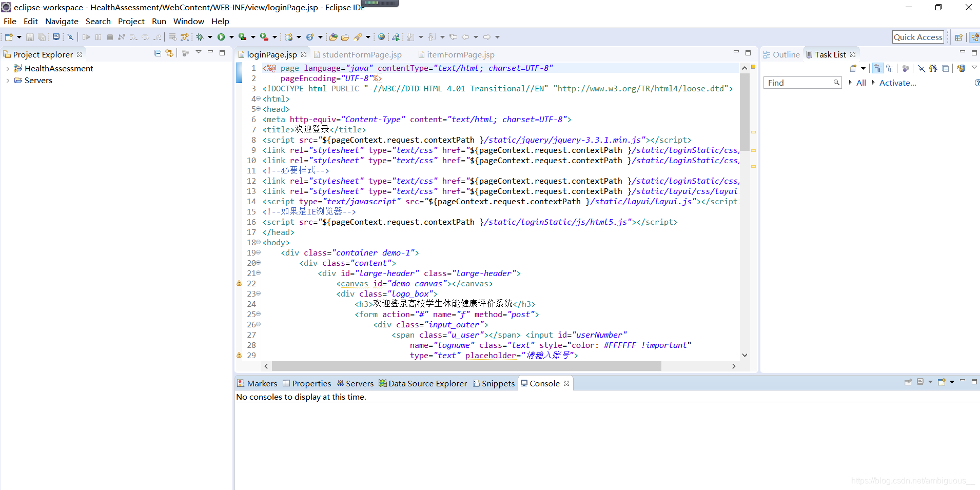Click the Open Web Browser globe icon
This screenshot has width=980, height=490.
pos(381,37)
